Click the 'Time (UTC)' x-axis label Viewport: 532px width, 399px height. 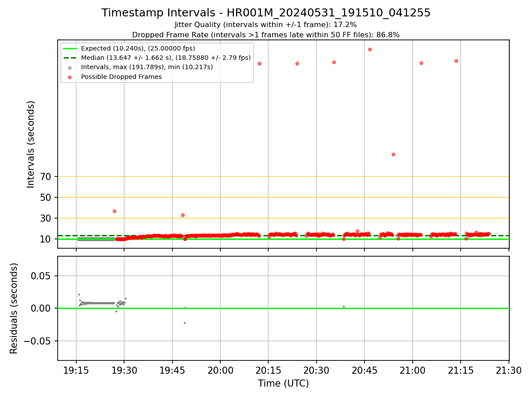(283, 383)
